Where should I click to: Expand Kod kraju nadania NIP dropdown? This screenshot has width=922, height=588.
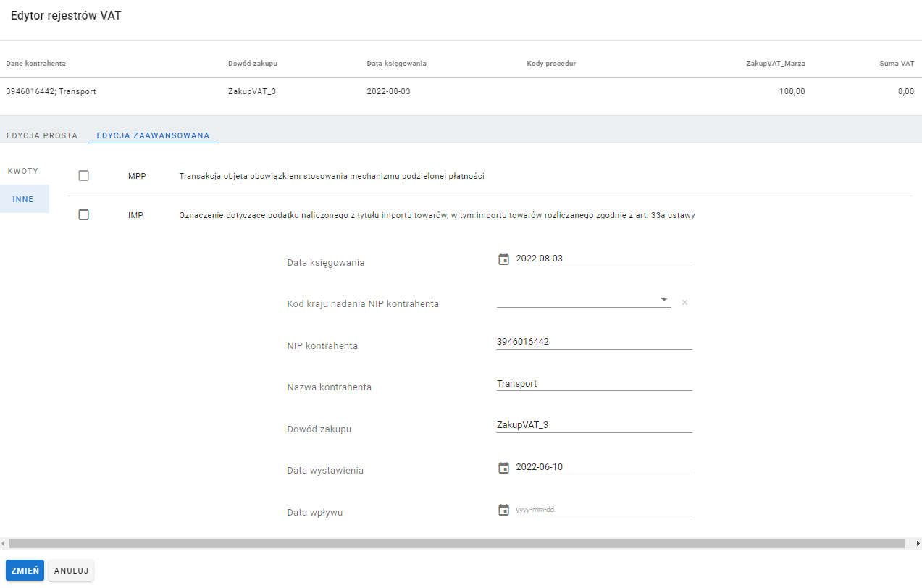tap(663, 299)
